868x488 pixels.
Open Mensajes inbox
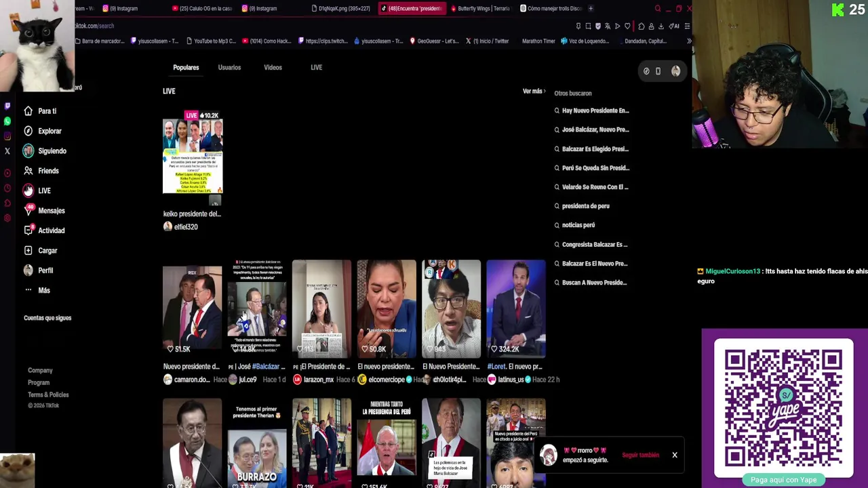[x=44, y=211]
